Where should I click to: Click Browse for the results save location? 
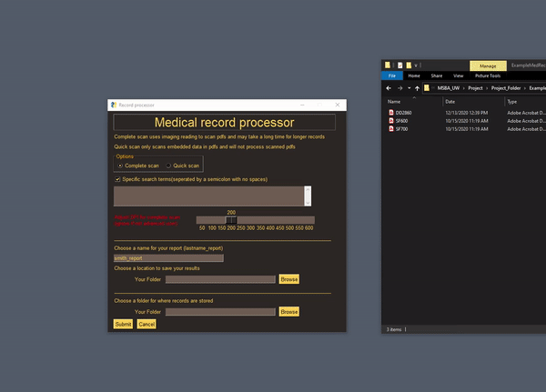pyautogui.click(x=288, y=279)
